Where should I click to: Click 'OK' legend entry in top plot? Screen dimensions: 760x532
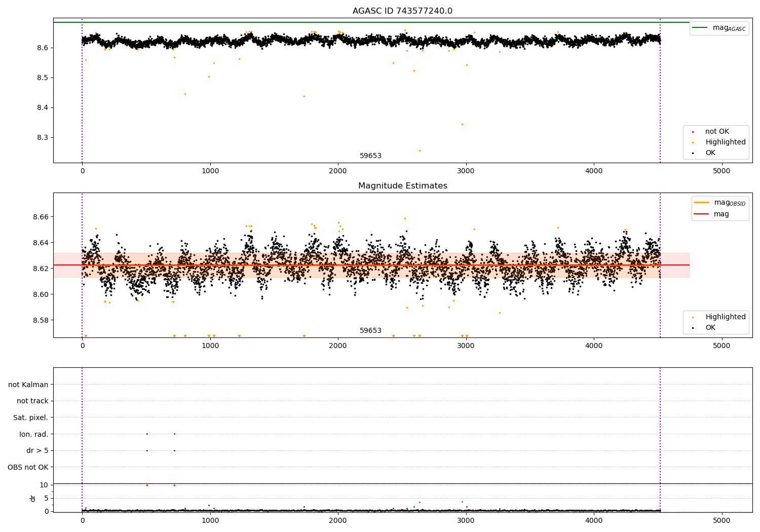point(710,153)
